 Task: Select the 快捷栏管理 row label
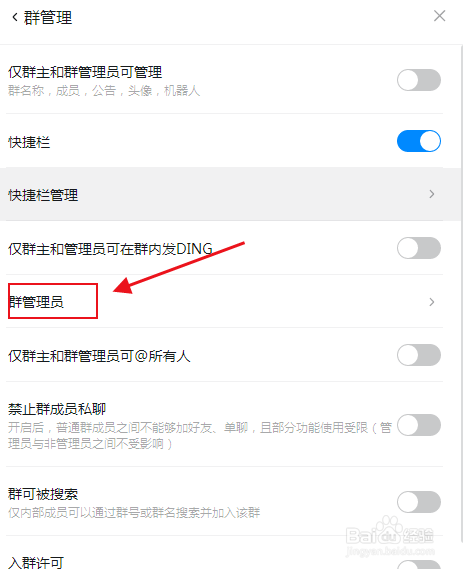43,195
